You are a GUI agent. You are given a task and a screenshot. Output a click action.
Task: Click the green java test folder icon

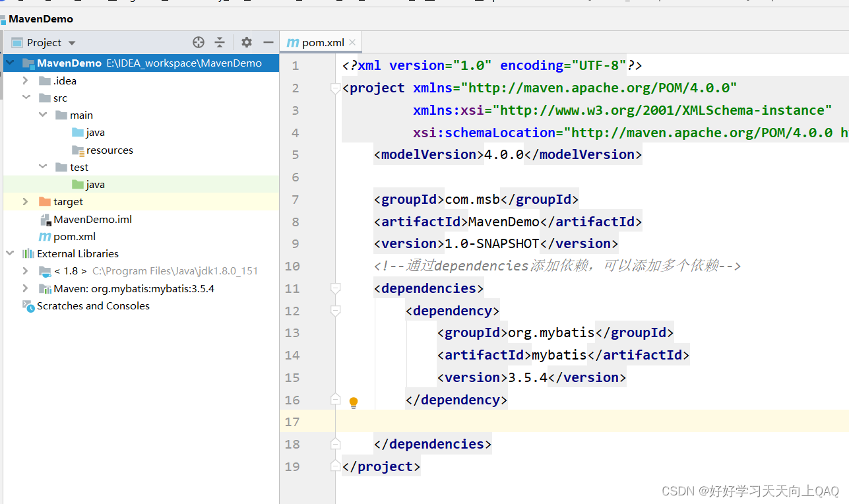point(78,184)
